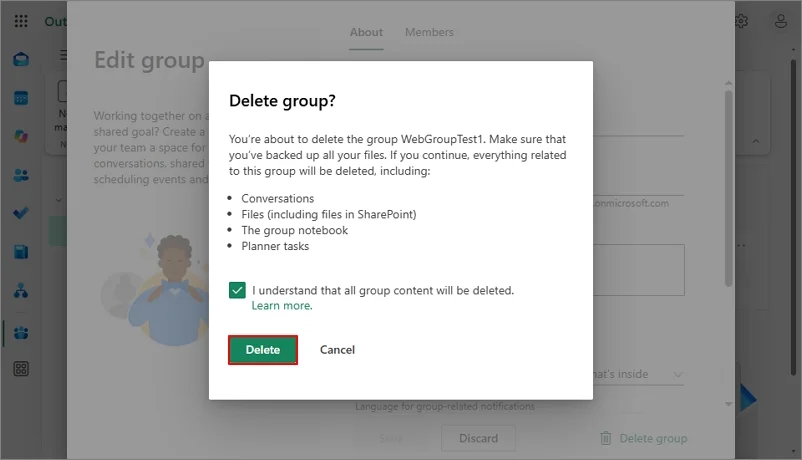Click the scrollbar down arrow in Edit group
The image size is (802, 460).
tap(728, 404)
